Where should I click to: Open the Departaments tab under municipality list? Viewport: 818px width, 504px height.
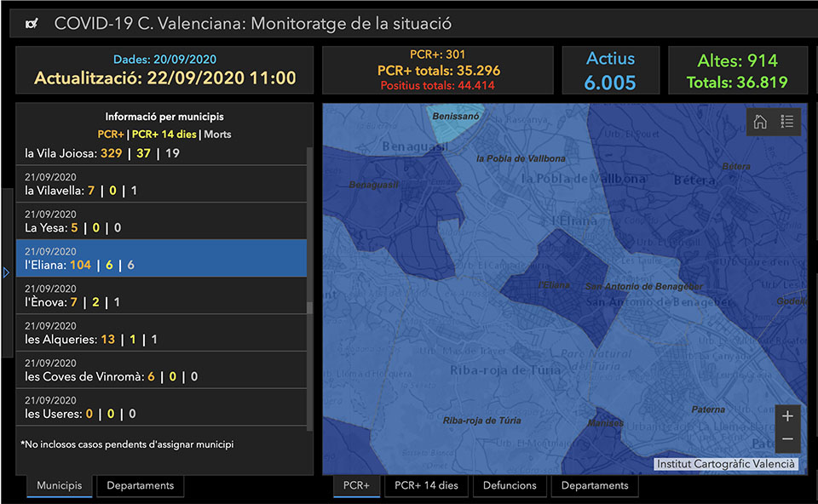pyautogui.click(x=141, y=485)
